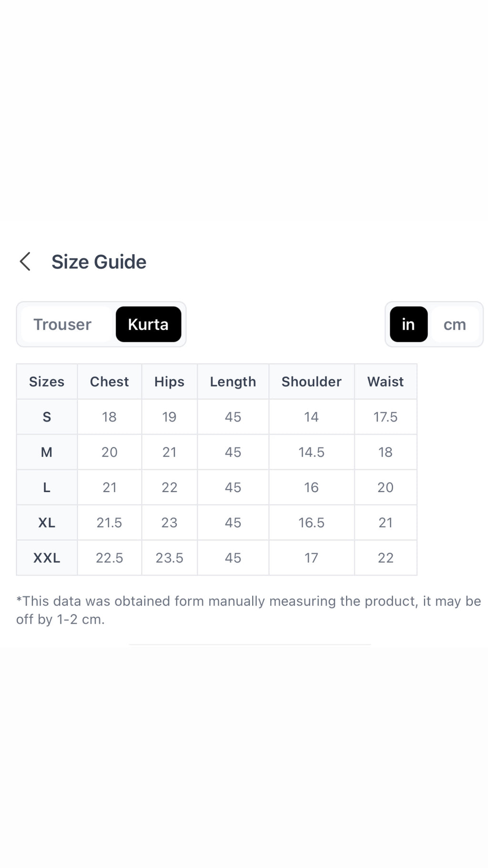This screenshot has height=868, width=488.
Task: Click the XXL chest value 22.5
Action: (x=110, y=558)
